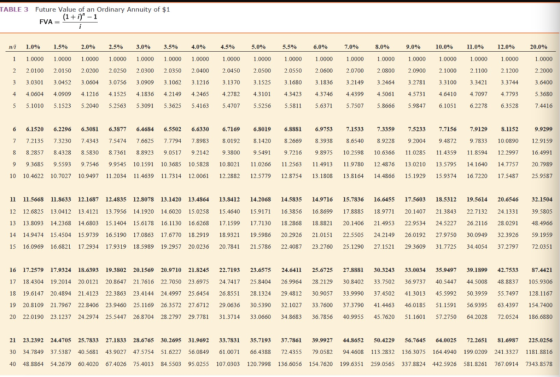Click the value 164.4940 in row 30

click(444, 352)
